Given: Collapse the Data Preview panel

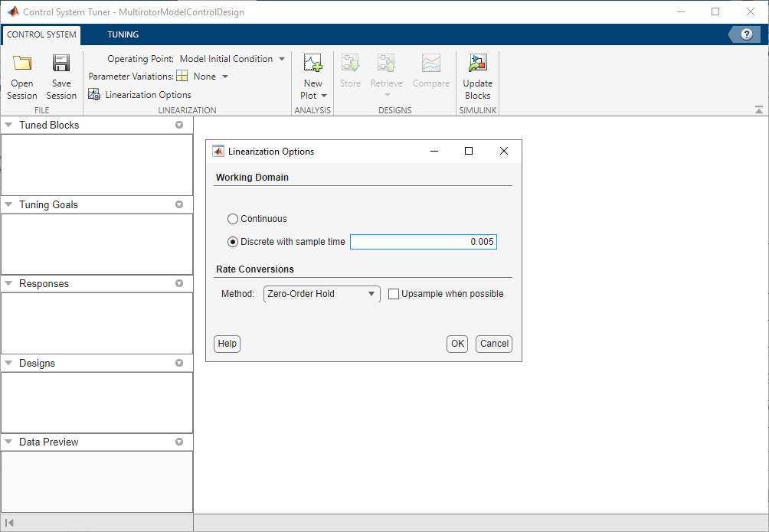Looking at the screenshot, I should click(8, 442).
